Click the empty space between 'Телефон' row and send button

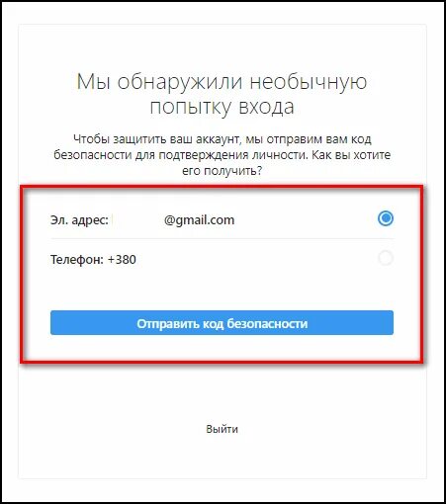[222, 289]
